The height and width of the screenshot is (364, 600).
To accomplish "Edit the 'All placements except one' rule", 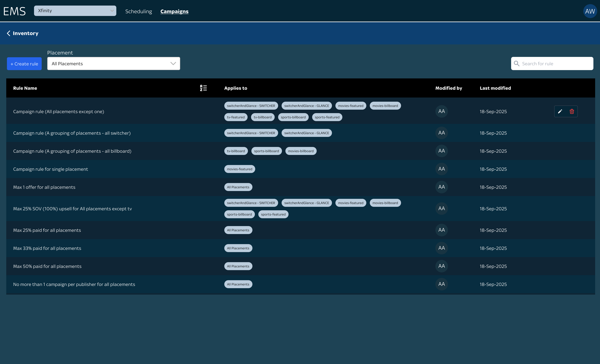I will 560,111.
